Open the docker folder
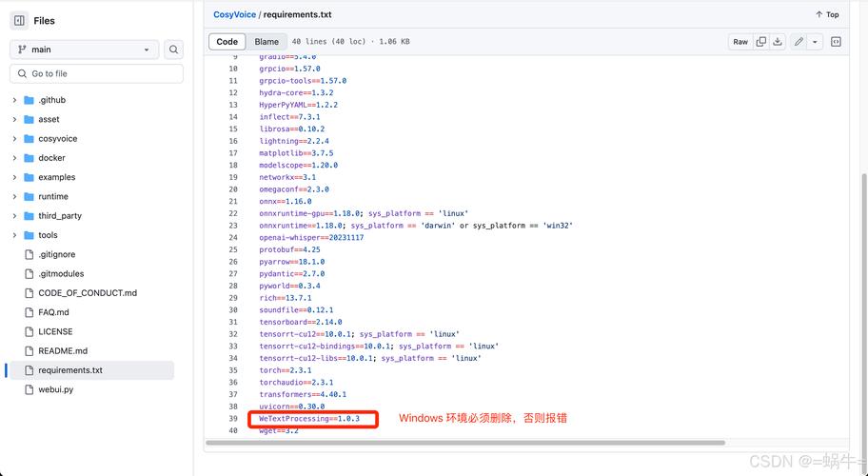 coord(51,158)
